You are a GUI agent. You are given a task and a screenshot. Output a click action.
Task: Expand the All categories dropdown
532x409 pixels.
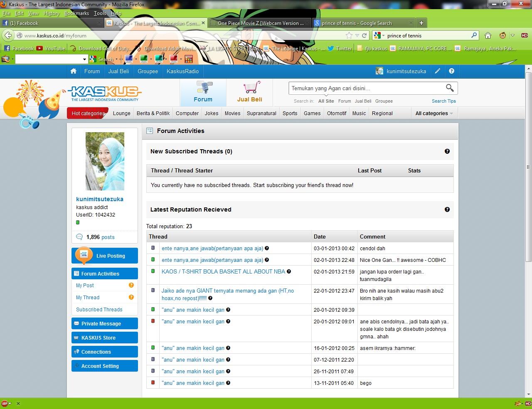pyautogui.click(x=434, y=113)
